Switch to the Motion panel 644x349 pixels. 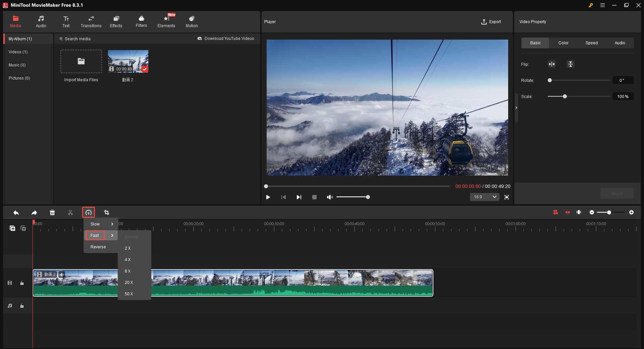[192, 21]
